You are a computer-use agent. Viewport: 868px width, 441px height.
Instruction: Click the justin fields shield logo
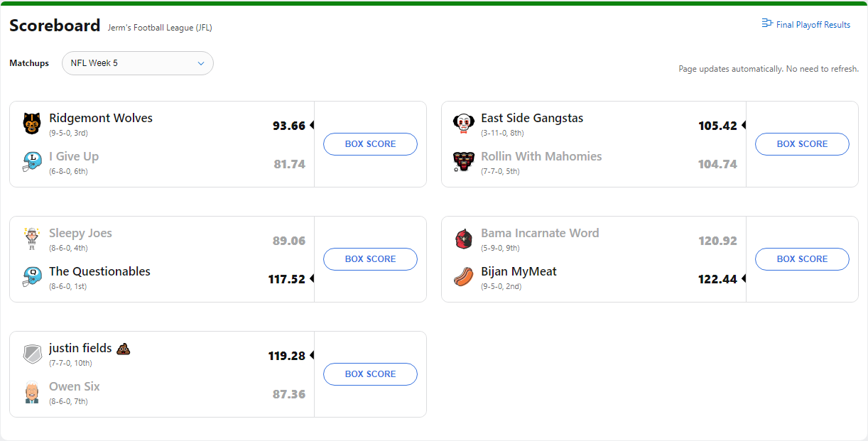(32, 354)
